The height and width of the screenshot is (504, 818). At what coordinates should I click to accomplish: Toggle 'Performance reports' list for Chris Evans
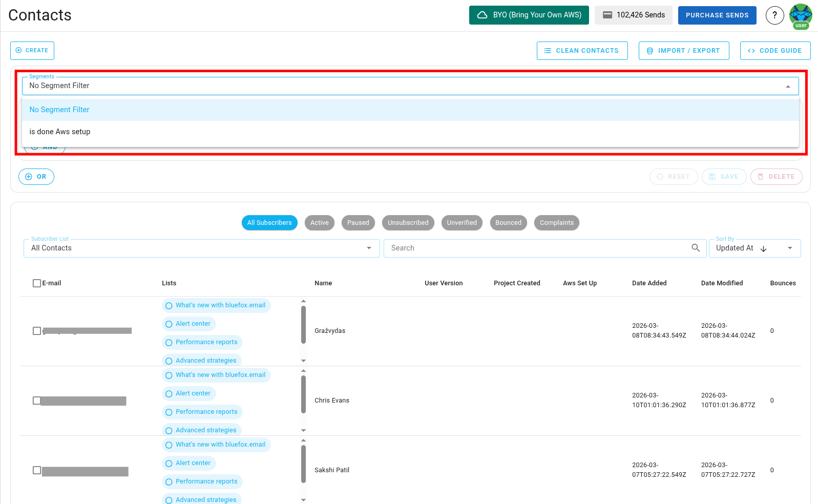point(202,412)
